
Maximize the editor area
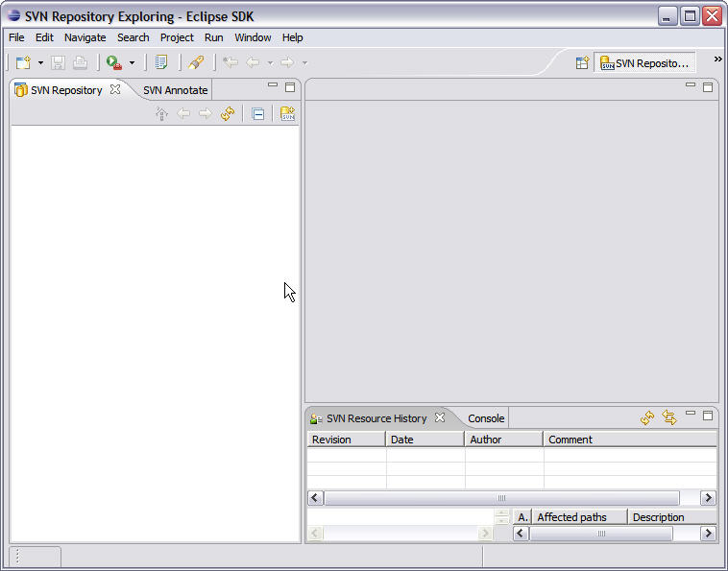(708, 87)
